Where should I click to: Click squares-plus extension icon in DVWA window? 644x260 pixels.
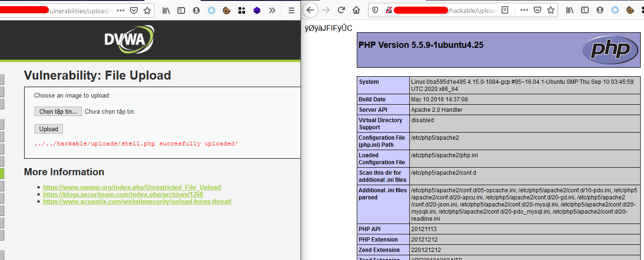pos(242,10)
